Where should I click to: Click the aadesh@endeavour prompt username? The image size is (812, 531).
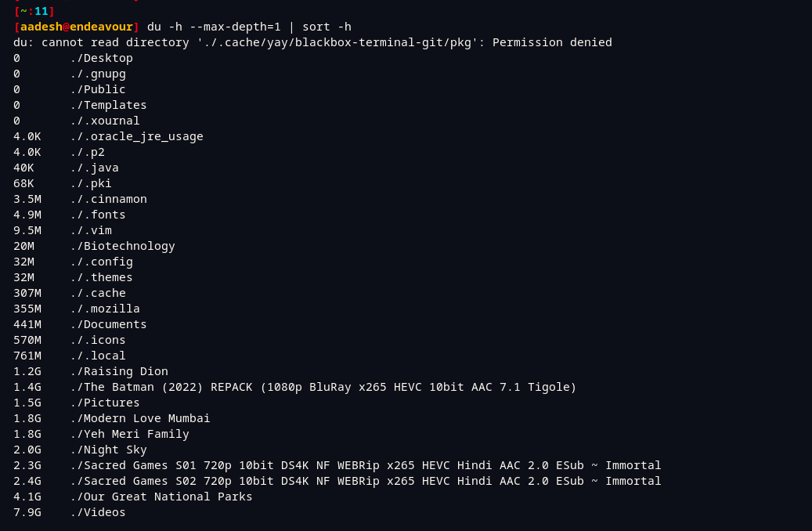tap(77, 27)
